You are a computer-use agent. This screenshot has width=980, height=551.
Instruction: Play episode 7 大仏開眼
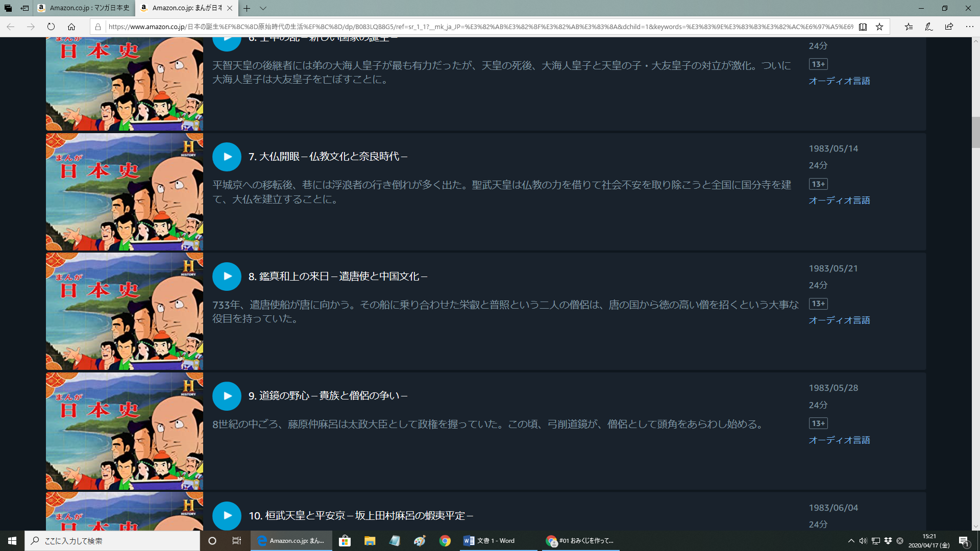click(227, 157)
